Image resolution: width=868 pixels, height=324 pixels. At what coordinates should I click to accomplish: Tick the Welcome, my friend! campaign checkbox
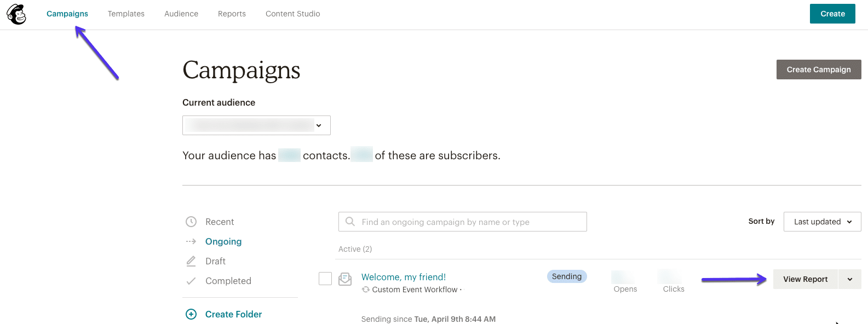[x=325, y=279]
